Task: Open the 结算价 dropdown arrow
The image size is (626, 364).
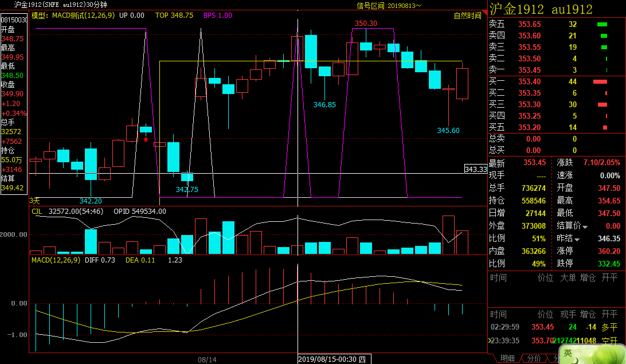Action: [x=585, y=227]
